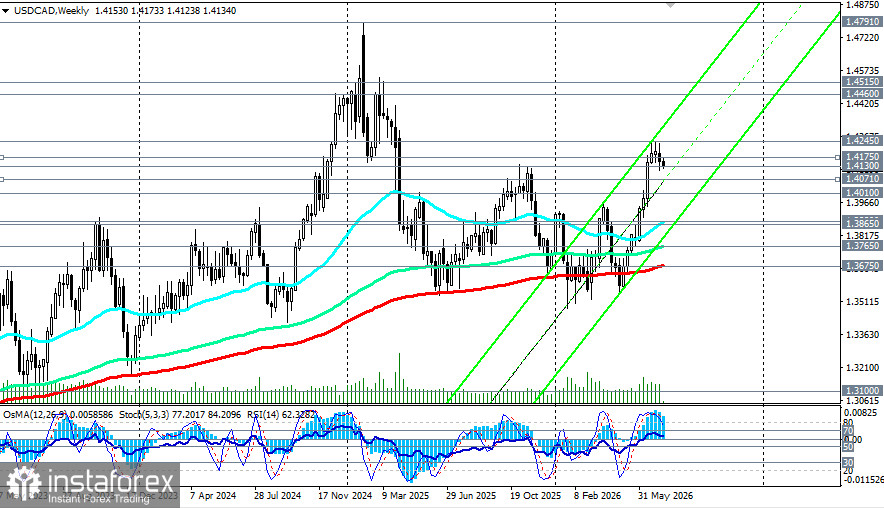
Task: Click the grey chart shift triangle marker
Action: (670, 4)
